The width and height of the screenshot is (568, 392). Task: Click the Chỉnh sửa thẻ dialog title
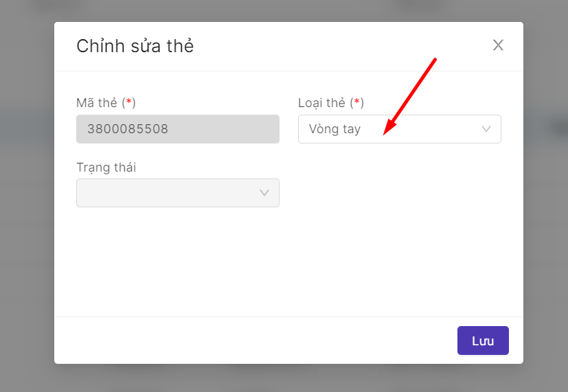(135, 46)
